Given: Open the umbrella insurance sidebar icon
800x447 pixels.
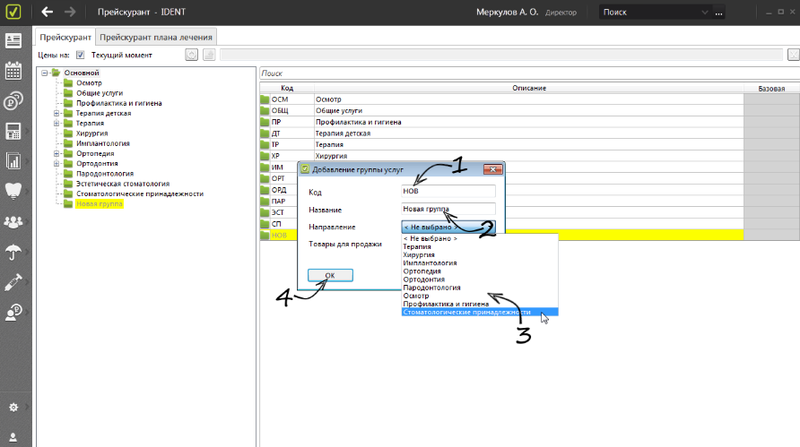Looking at the screenshot, I should point(14,252).
